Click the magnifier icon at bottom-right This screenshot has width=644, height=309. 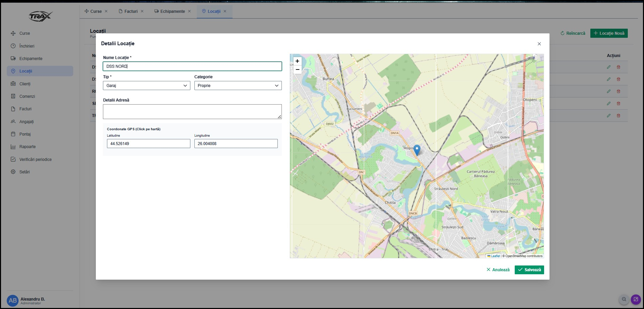point(624,299)
